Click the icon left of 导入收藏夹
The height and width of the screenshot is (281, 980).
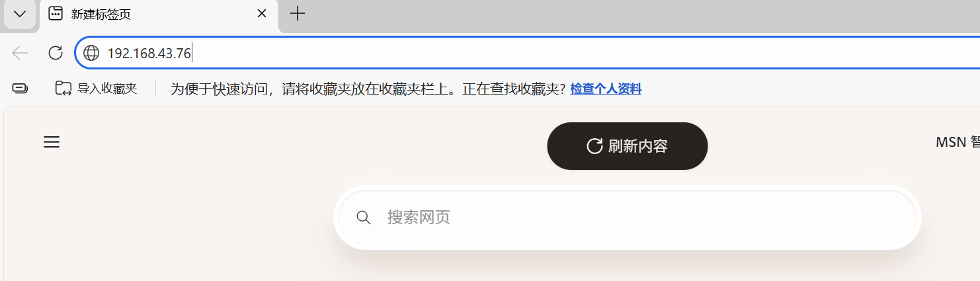click(x=20, y=88)
